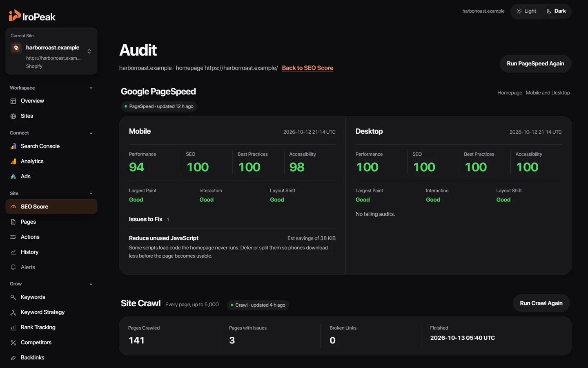Click the SEO Score gauge icon
Viewport: 588px width, 368px height.
[x=13, y=207]
